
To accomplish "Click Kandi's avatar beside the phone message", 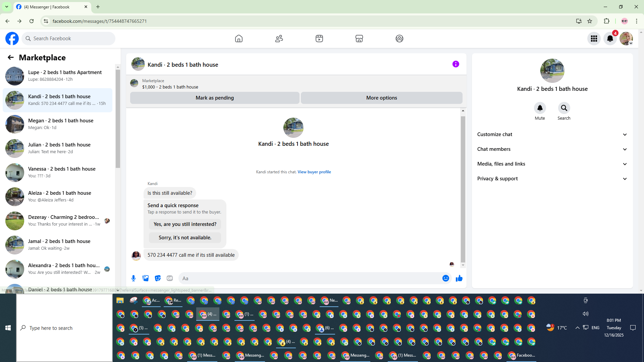I will pyautogui.click(x=136, y=256).
